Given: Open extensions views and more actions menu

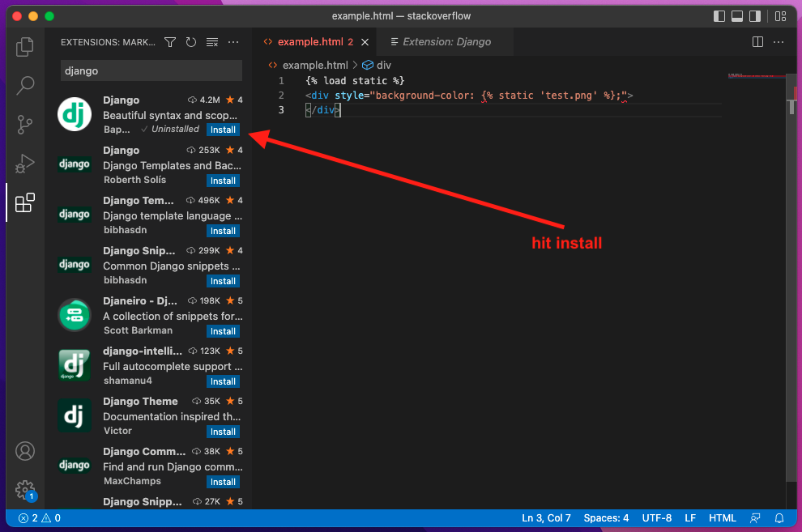Looking at the screenshot, I should click(233, 42).
